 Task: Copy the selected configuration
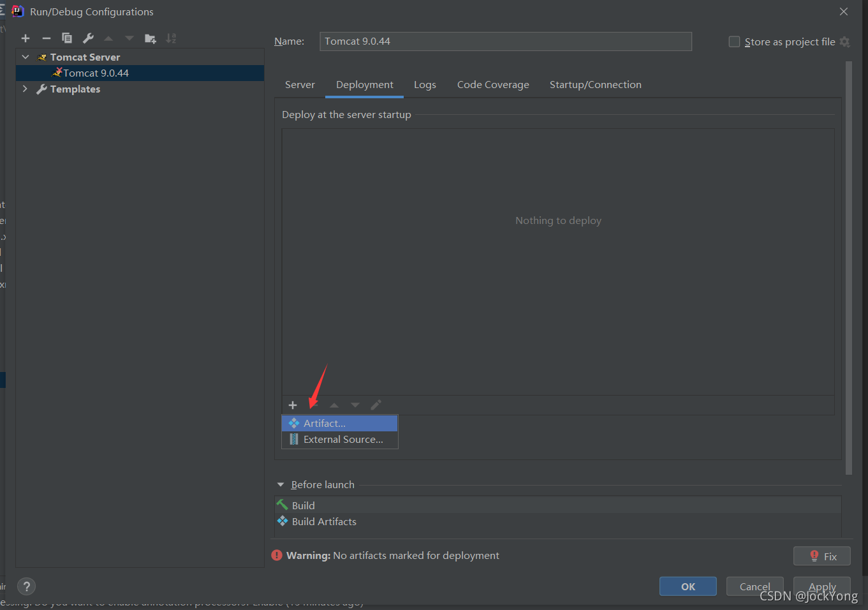point(67,38)
